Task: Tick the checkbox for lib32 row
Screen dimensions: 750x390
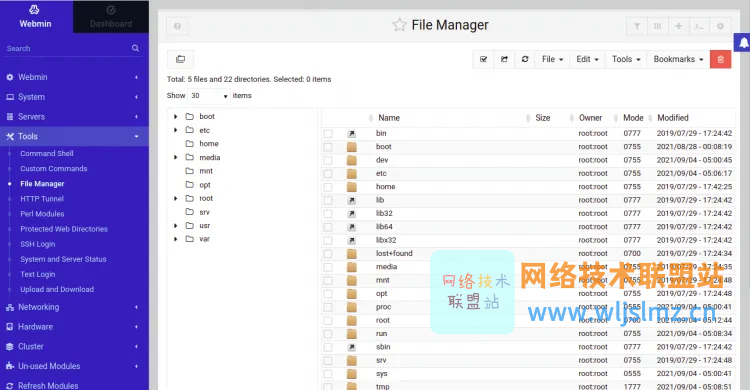Action: [x=328, y=214]
